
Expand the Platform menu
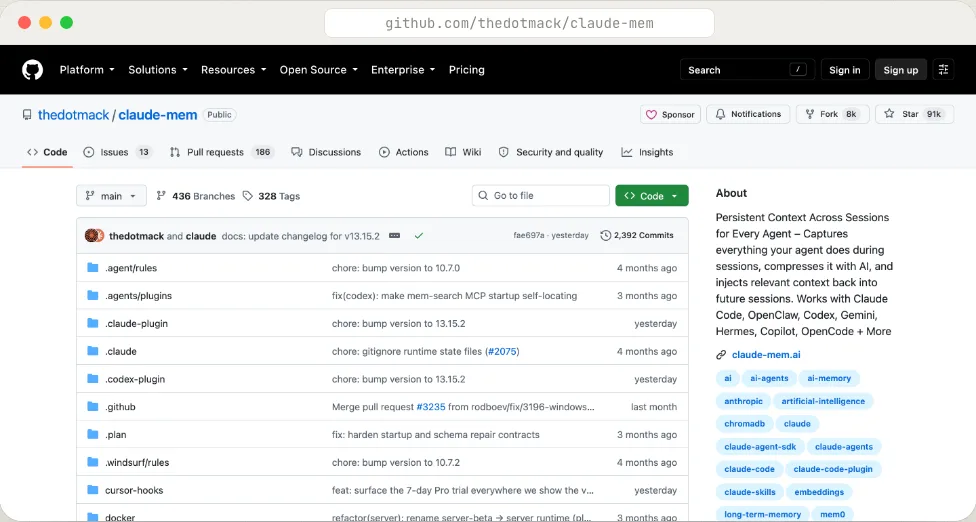click(x=87, y=70)
